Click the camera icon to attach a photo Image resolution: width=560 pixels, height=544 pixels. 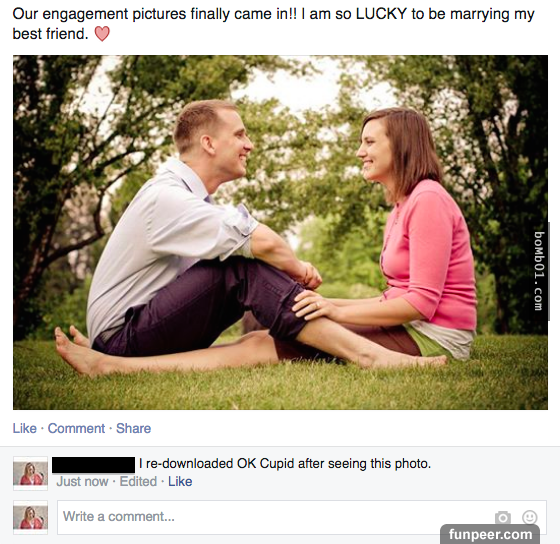(503, 517)
